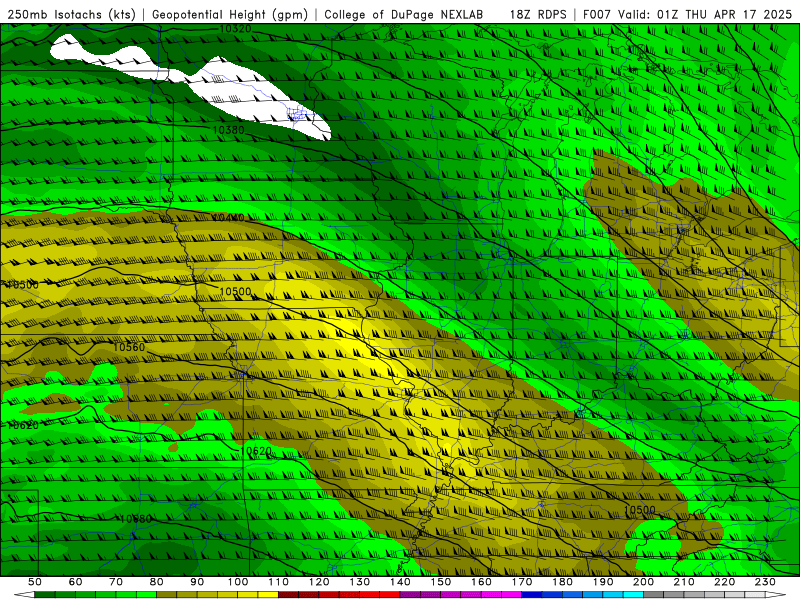
Task: Click the 'College of DuPage NEXLAB' header text
Action: [404, 14]
